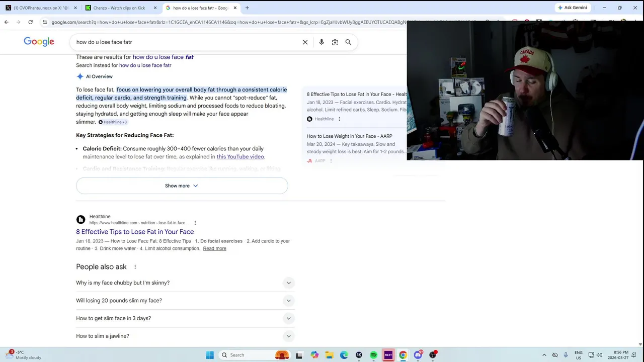Open clock and date 8:56 PM

pyautogui.click(x=618, y=355)
